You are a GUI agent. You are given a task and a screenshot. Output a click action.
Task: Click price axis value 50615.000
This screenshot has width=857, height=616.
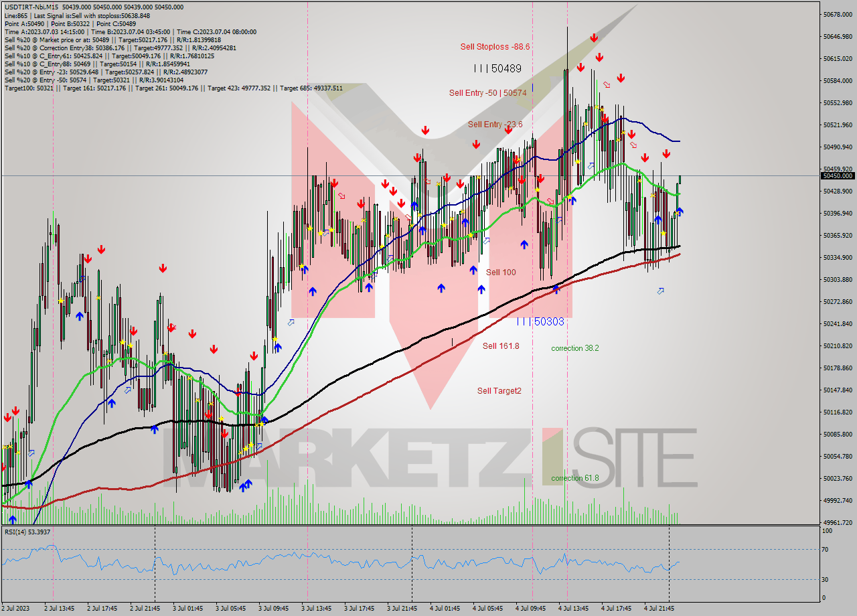[838, 58]
